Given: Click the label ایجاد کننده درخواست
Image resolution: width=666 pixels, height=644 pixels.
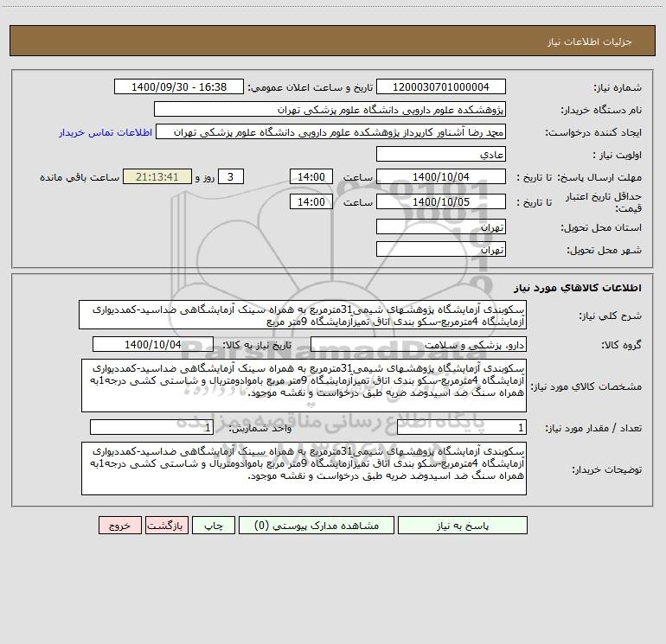Looking at the screenshot, I should point(593,132).
